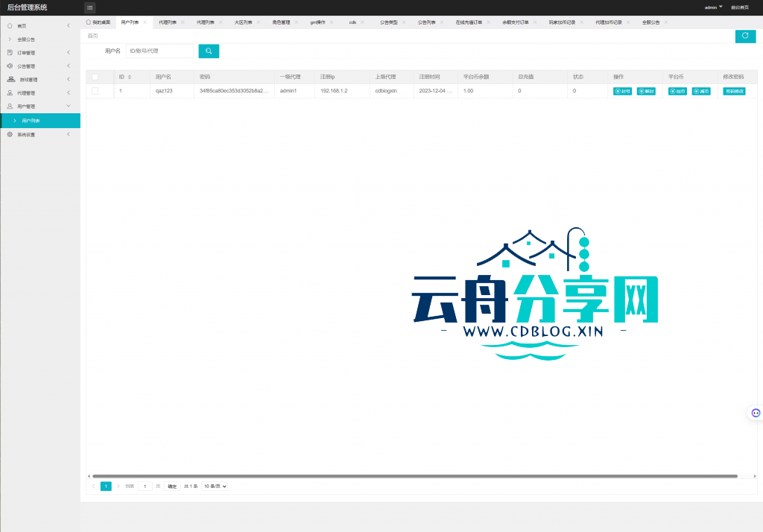Open the 前台首页 link in top bar
This screenshot has height=532, width=763.
[740, 7]
